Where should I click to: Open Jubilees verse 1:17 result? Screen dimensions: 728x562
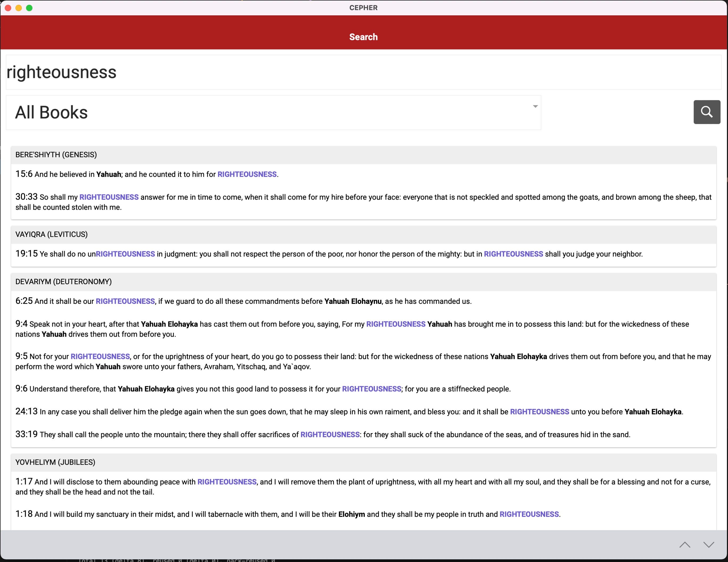click(363, 487)
